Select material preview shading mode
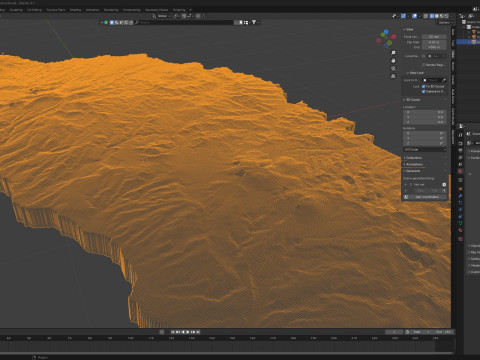Screen dimensions: 480x360 (442, 16)
